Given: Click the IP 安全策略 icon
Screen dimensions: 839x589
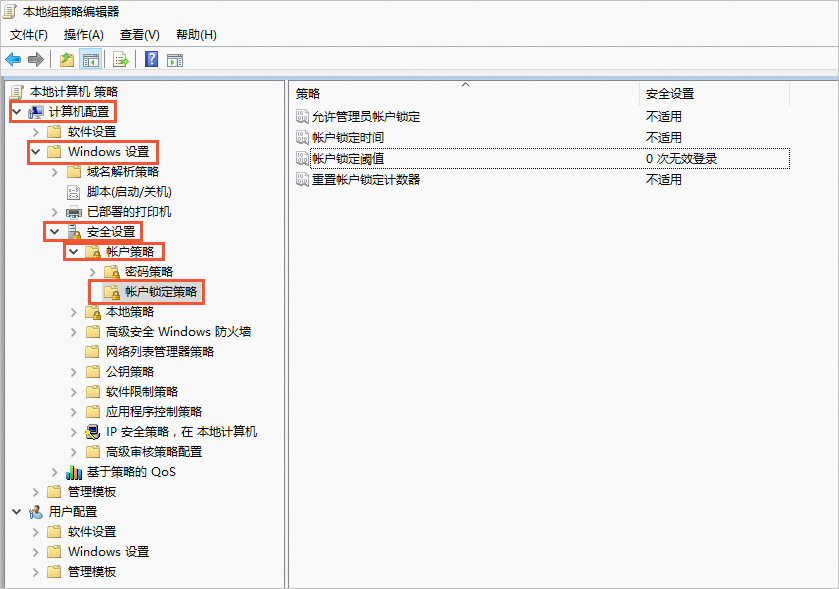Looking at the screenshot, I should (93, 432).
